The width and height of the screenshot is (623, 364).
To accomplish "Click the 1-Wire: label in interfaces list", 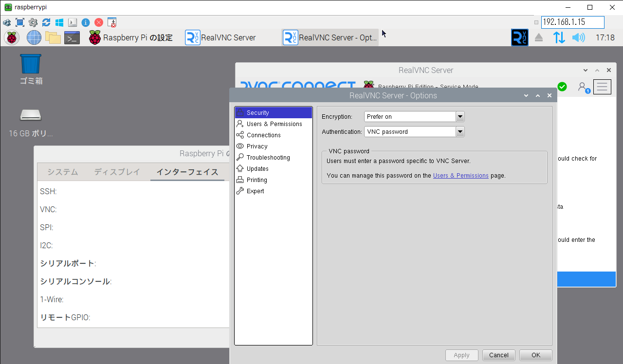I will pyautogui.click(x=52, y=299).
